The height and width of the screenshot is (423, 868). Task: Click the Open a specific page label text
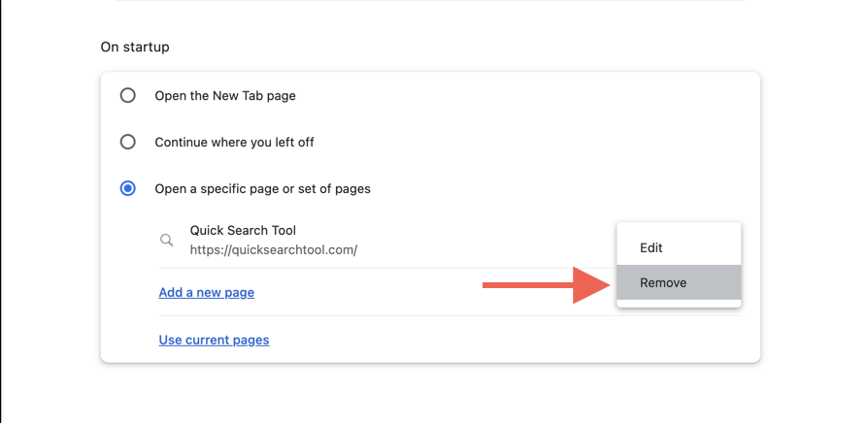262,189
